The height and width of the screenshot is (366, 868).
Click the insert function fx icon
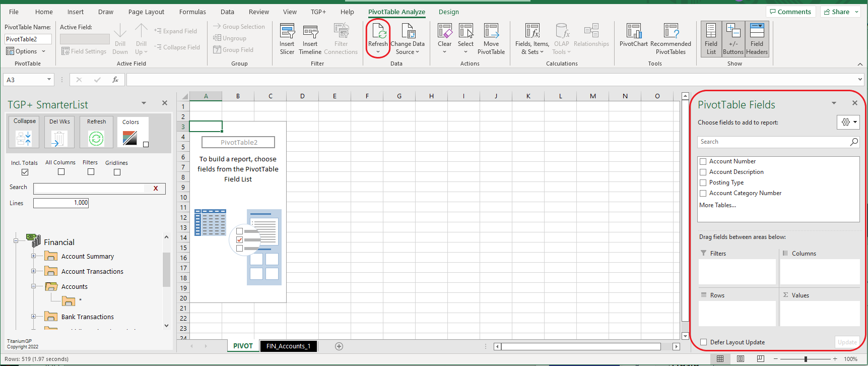[x=115, y=80]
